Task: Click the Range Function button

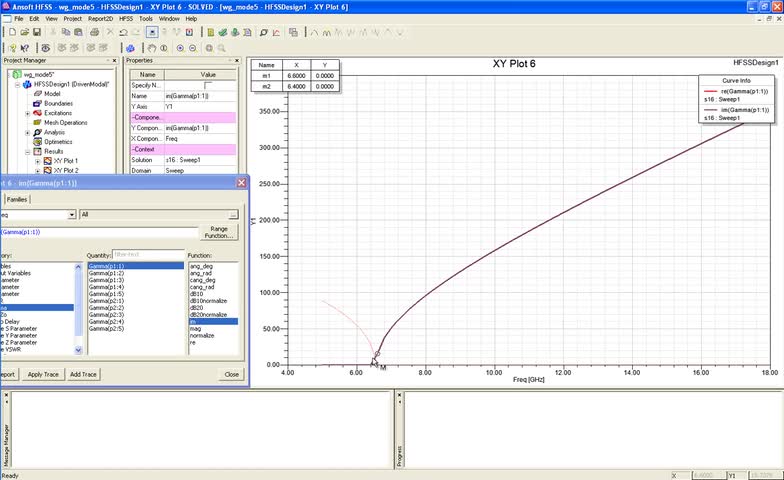Action: point(220,232)
